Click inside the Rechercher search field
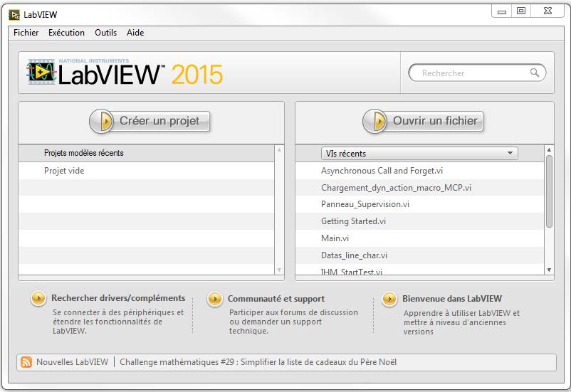 (x=477, y=73)
